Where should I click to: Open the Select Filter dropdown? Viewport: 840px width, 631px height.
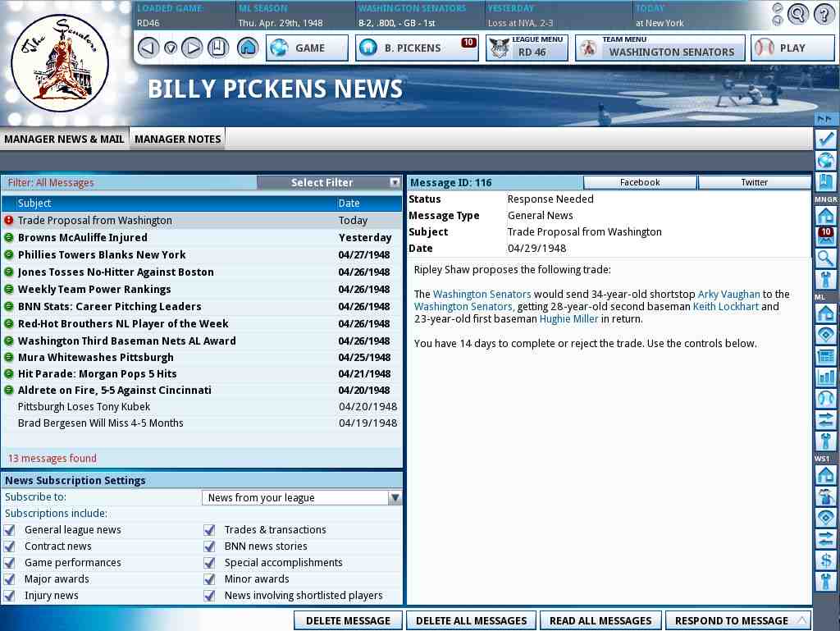(329, 183)
